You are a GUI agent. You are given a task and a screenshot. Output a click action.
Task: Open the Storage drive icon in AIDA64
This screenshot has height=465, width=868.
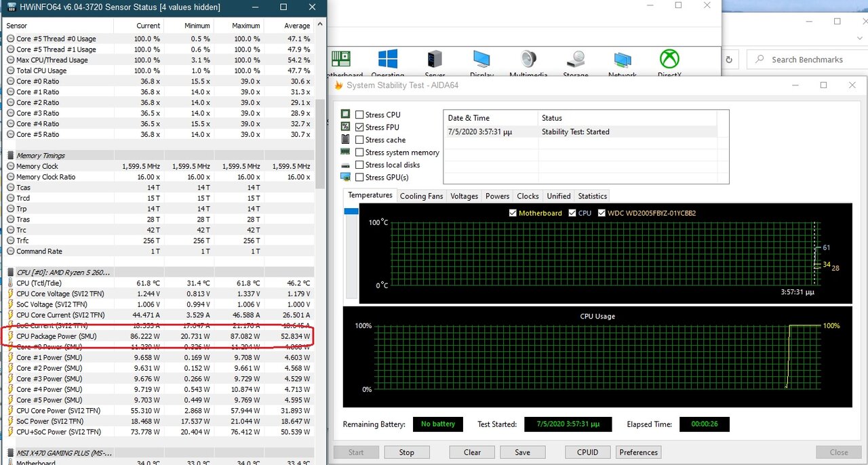tap(576, 59)
